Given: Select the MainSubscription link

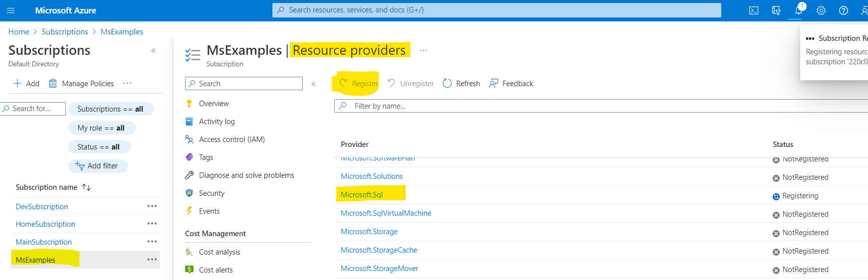Looking at the screenshot, I should click(44, 242).
